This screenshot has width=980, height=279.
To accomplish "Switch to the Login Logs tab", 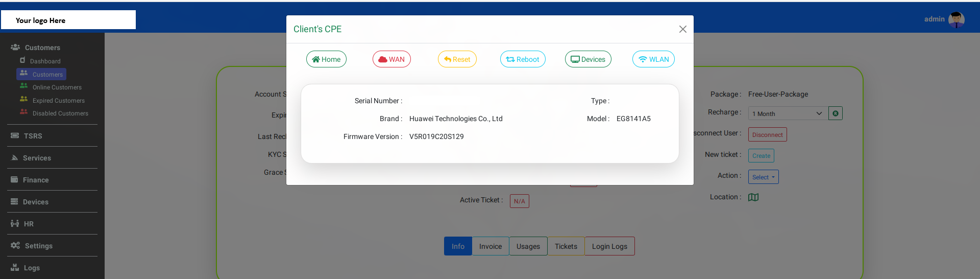I will tap(609, 246).
